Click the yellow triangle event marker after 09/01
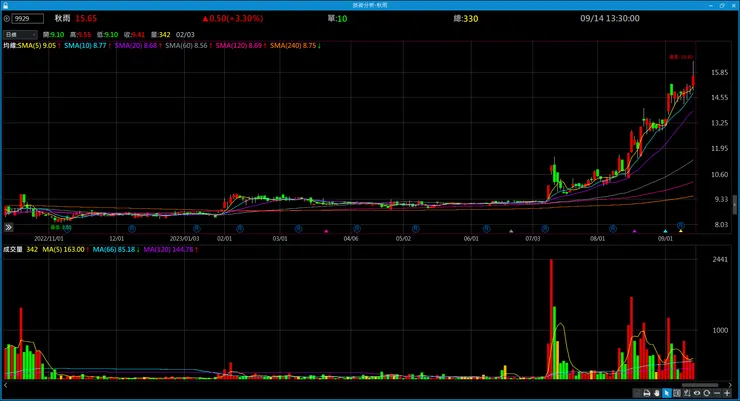Image resolution: width=740 pixels, height=401 pixels. (681, 231)
